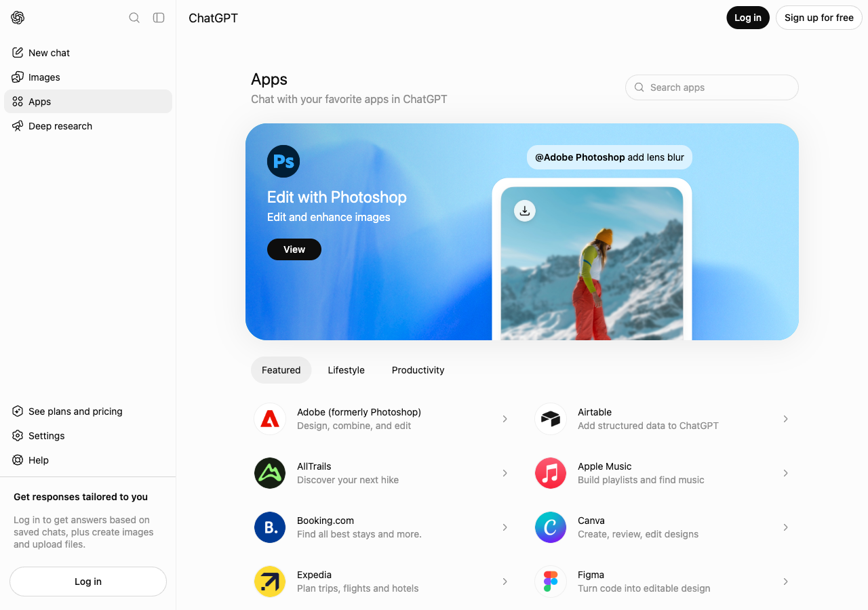Open the See plans and pricing label
The width and height of the screenshot is (868, 610).
click(x=75, y=411)
